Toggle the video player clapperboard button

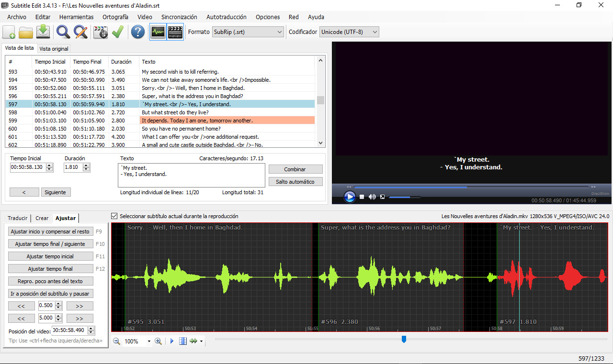175,32
